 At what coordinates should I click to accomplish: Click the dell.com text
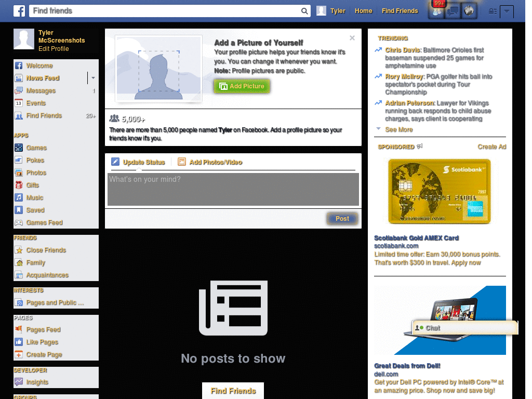[386, 374]
